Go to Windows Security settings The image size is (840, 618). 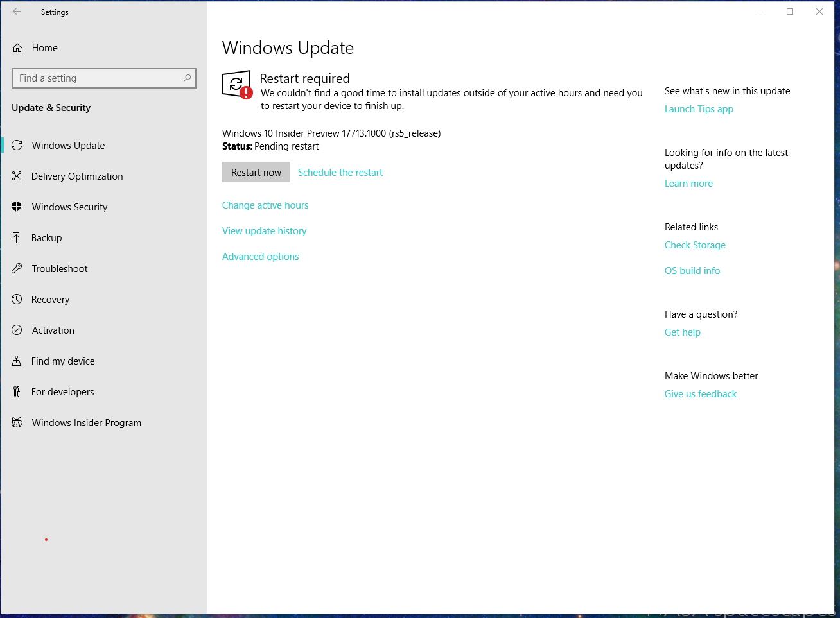[x=104, y=207]
